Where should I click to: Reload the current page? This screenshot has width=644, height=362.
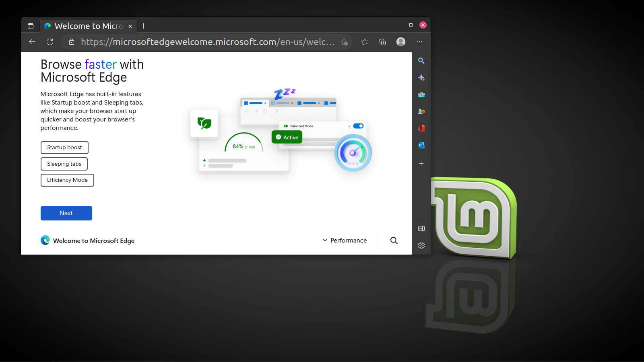pos(50,42)
